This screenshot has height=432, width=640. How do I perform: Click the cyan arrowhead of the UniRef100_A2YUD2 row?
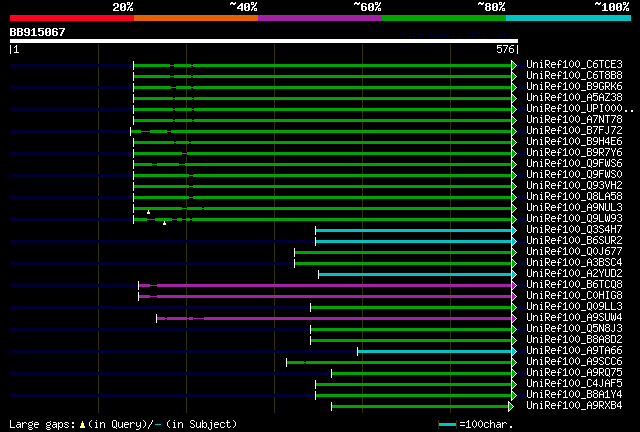[514, 274]
